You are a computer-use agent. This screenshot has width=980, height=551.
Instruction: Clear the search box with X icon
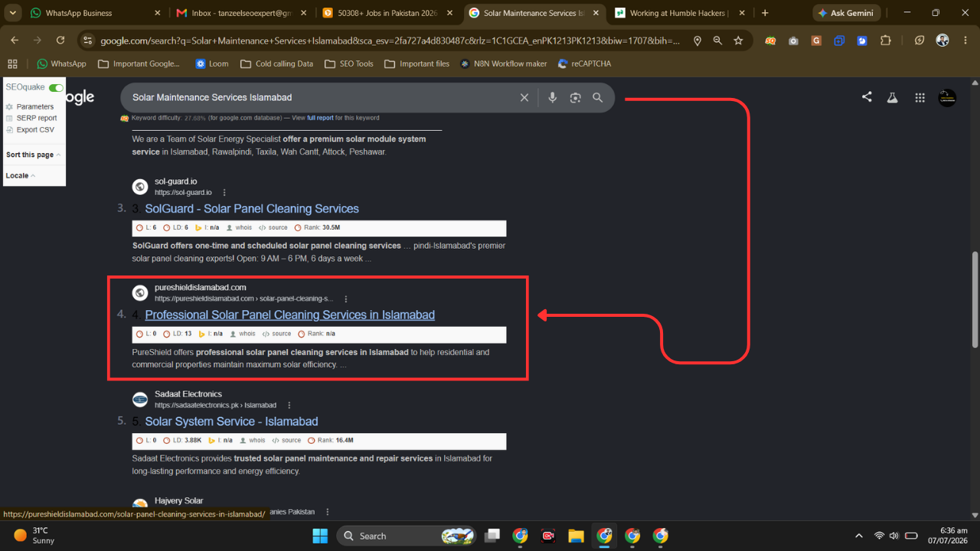click(x=524, y=98)
